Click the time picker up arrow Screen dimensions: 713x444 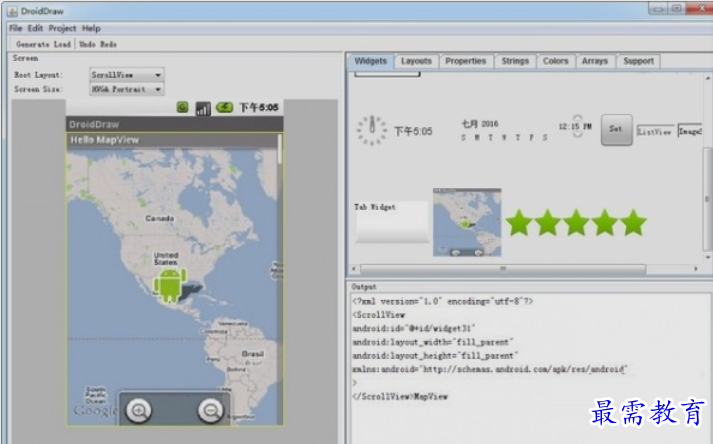coord(577,117)
